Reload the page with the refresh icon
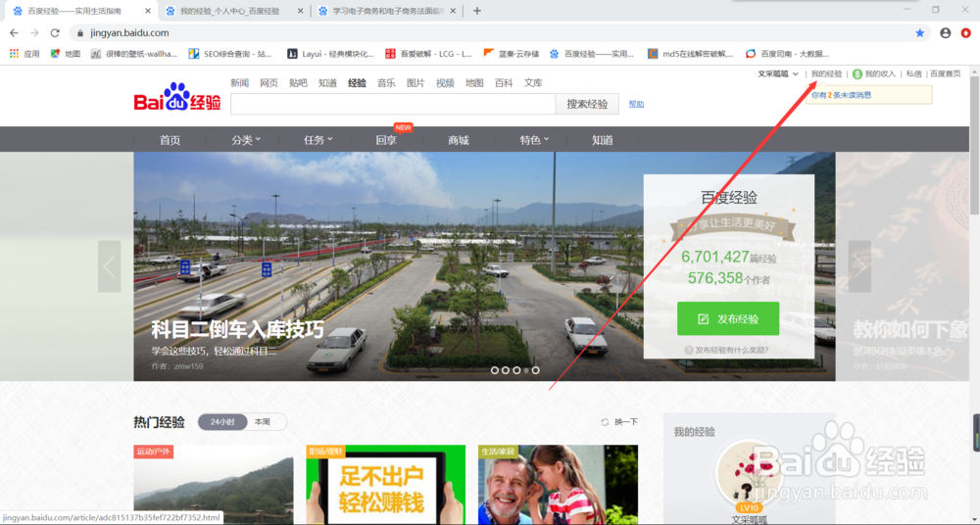The height and width of the screenshot is (525, 980). [55, 33]
